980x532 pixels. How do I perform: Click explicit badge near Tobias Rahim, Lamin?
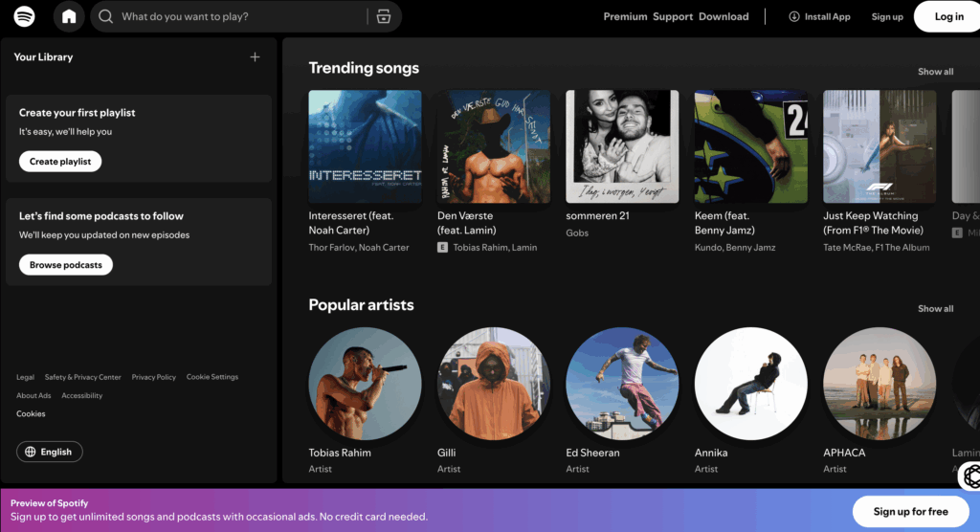coord(442,248)
